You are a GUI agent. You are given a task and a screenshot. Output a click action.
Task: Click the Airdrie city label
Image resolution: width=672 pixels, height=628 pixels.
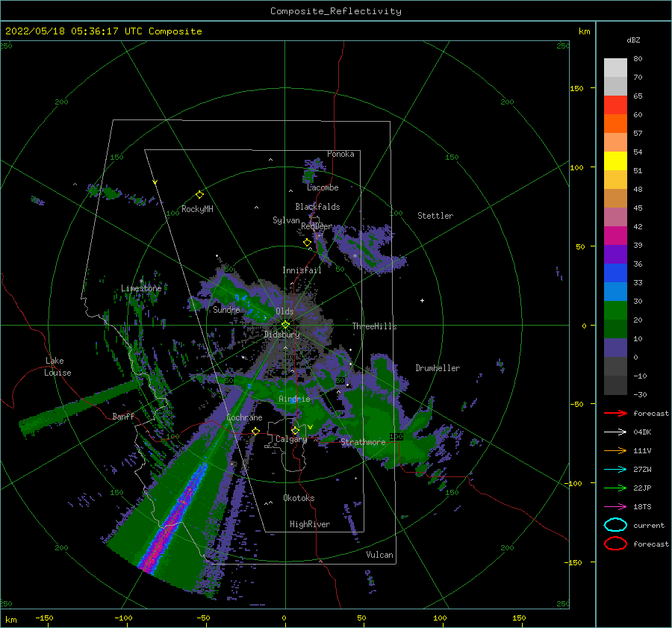click(x=294, y=399)
